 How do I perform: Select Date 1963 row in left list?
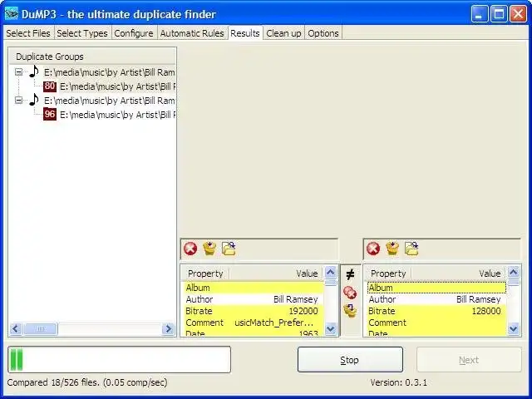click(x=253, y=332)
